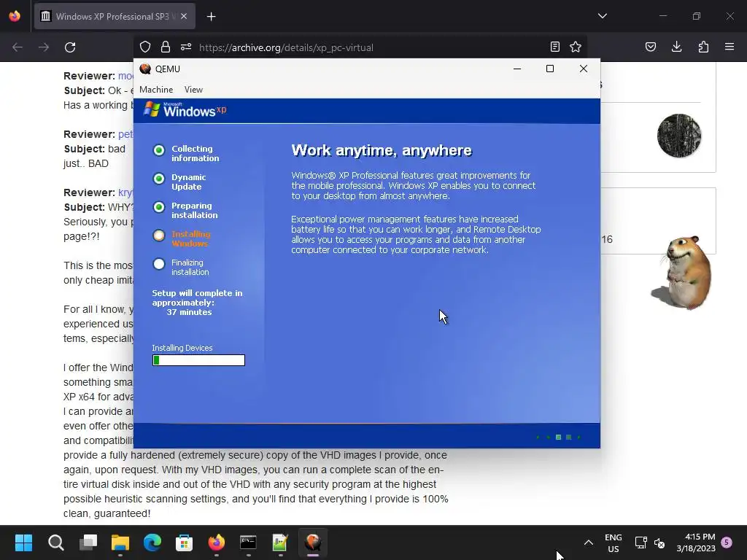Launch Microsoft Edge from taskbar
This screenshot has width=747, height=560.
pyautogui.click(x=152, y=542)
